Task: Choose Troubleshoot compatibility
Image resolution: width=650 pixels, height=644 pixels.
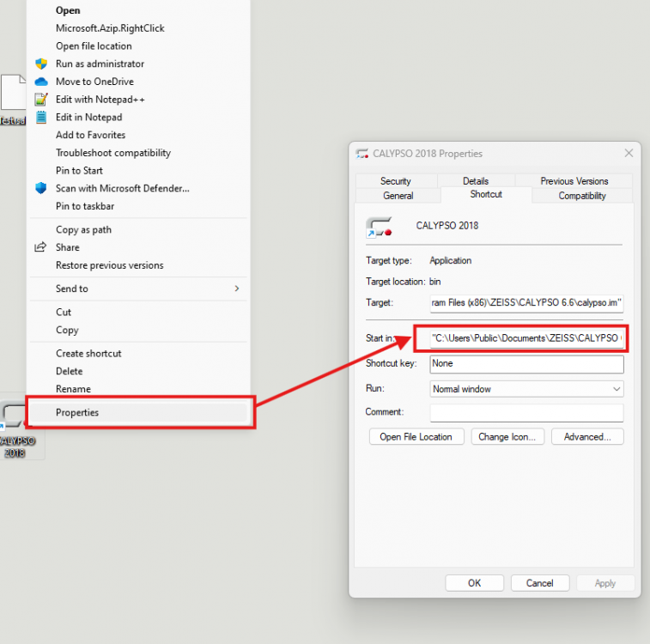Action: coord(113,153)
